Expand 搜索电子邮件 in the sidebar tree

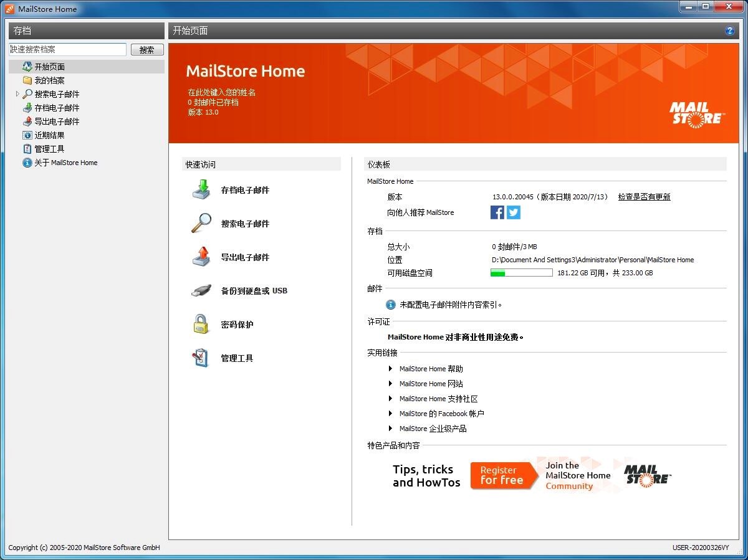tap(16, 93)
